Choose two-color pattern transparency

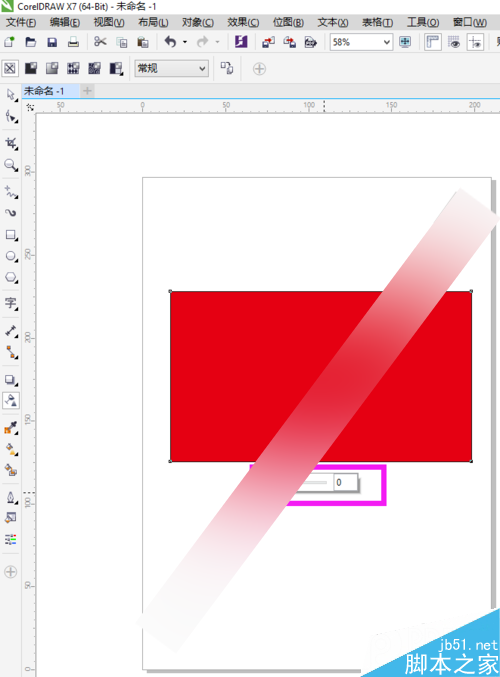116,68
